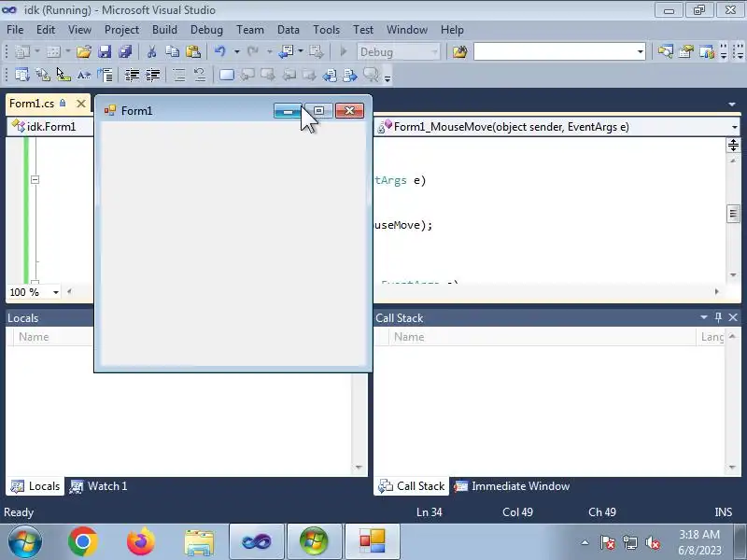The height and width of the screenshot is (560, 747).
Task: Open the Debug menu
Action: coord(206,30)
